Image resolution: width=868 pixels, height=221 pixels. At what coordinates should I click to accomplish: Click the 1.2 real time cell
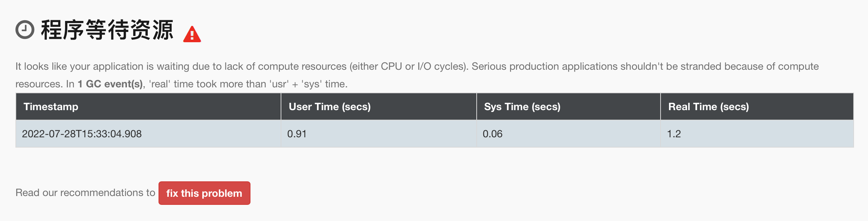point(757,134)
